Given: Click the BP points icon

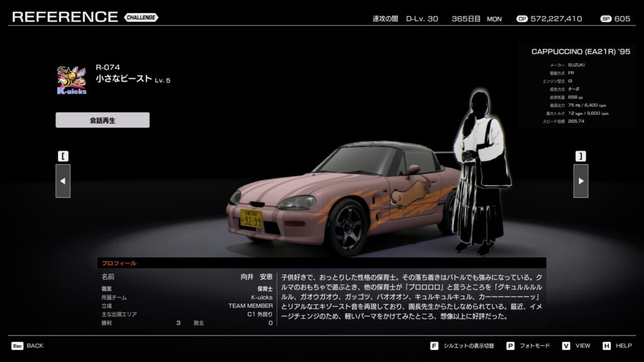Looking at the screenshot, I should [x=606, y=19].
